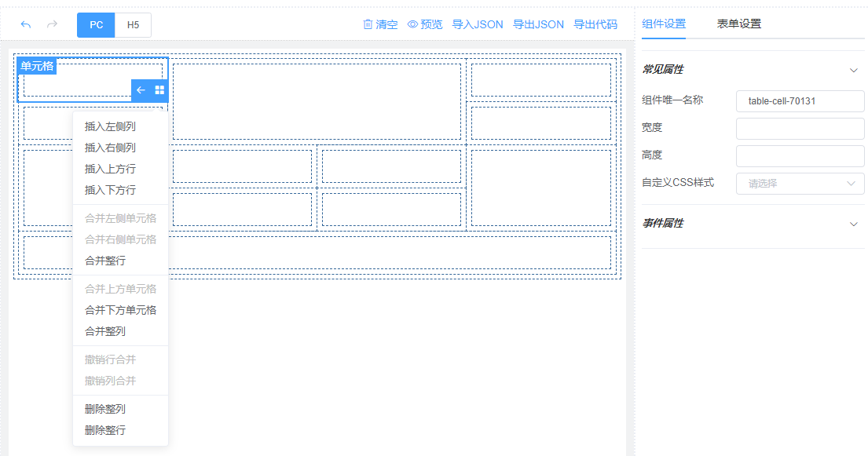Switch to 组件设置 tab
This screenshot has height=456, width=868.
[664, 24]
